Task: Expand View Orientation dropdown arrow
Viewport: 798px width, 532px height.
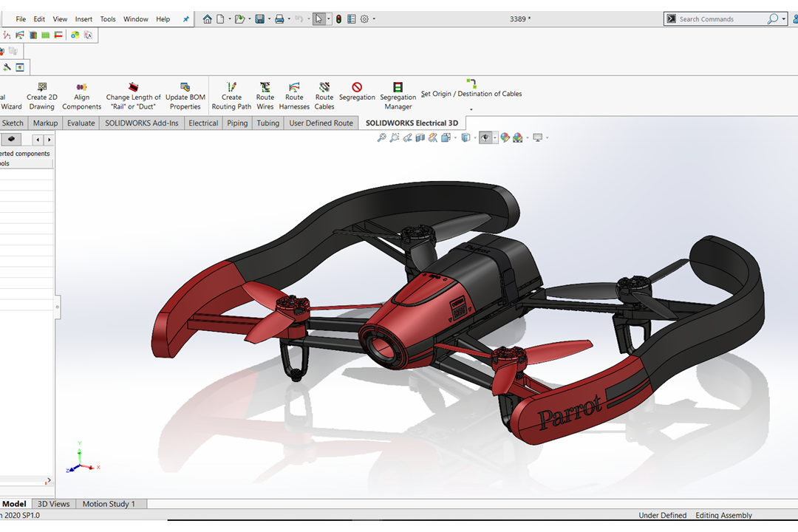Action: pyautogui.click(x=455, y=137)
